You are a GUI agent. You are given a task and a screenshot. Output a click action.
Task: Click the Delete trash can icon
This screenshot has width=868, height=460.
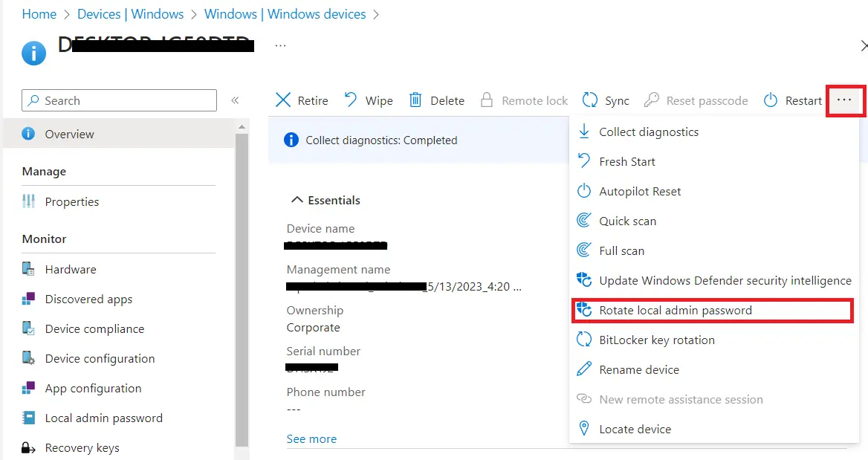point(416,100)
